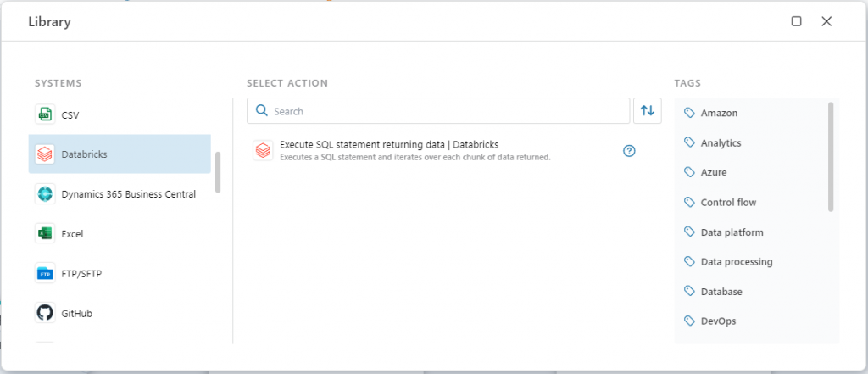Filter by the Amazon tag
Viewport: 868px width, 374px height.
[711, 113]
